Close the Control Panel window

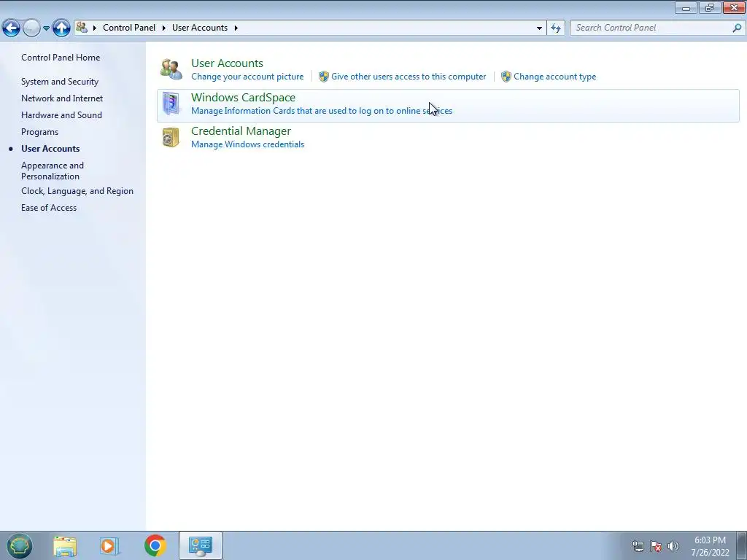[734, 7]
